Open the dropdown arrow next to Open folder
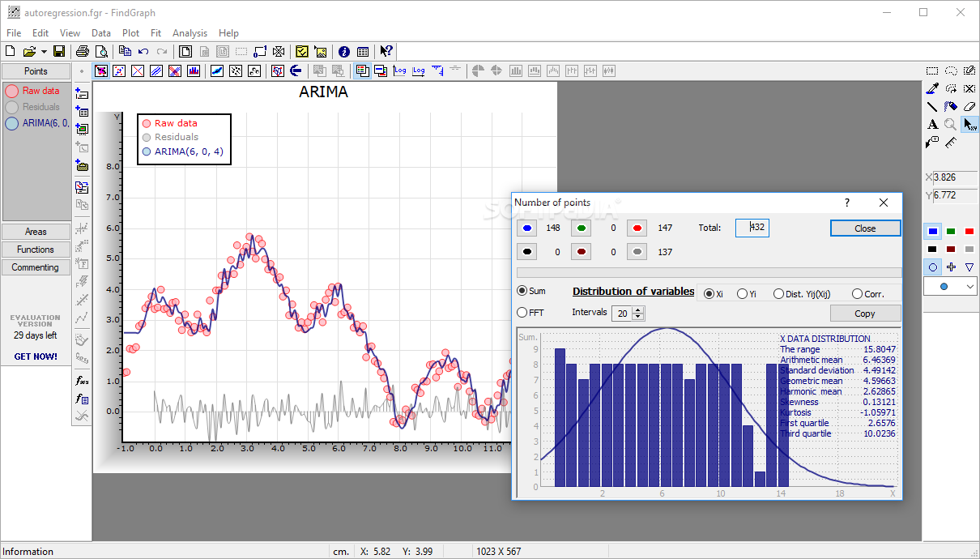 44,51
